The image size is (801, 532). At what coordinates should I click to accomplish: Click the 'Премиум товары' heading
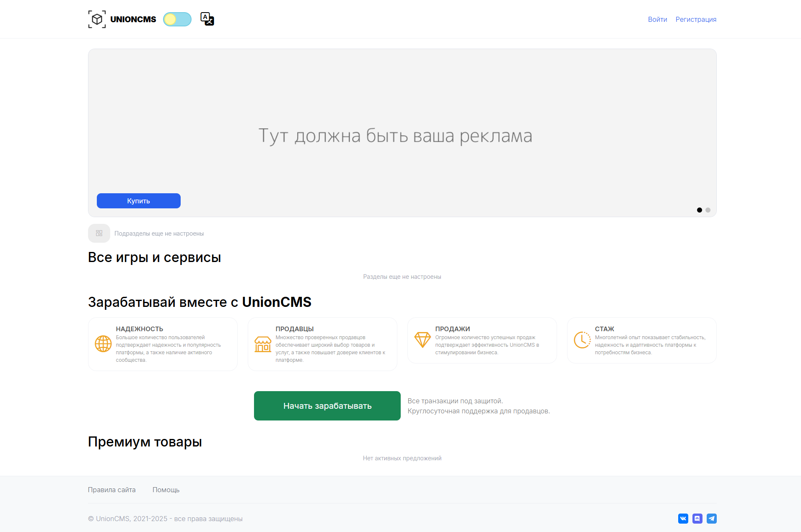(x=145, y=442)
